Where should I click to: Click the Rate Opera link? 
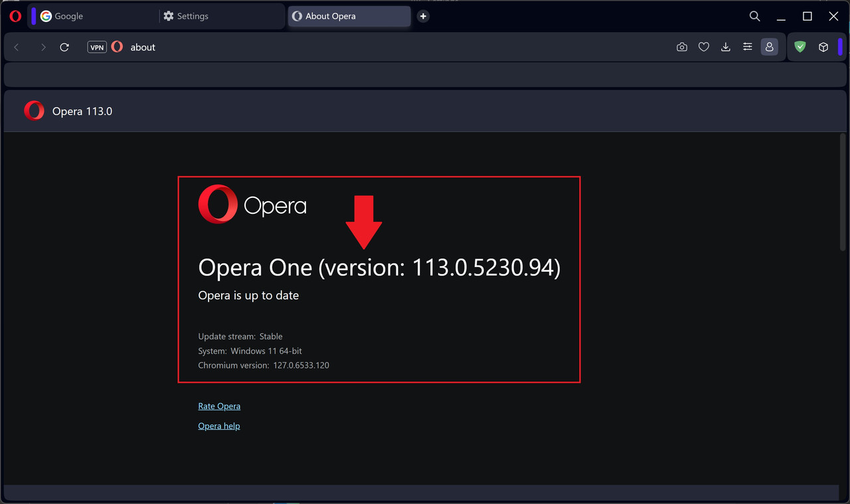tap(219, 406)
